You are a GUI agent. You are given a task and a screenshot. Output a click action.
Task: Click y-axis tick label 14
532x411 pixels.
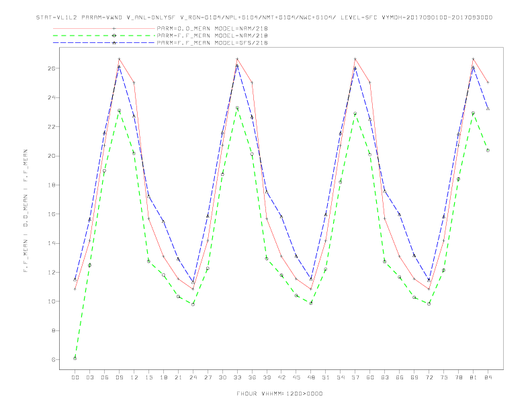(x=52, y=243)
